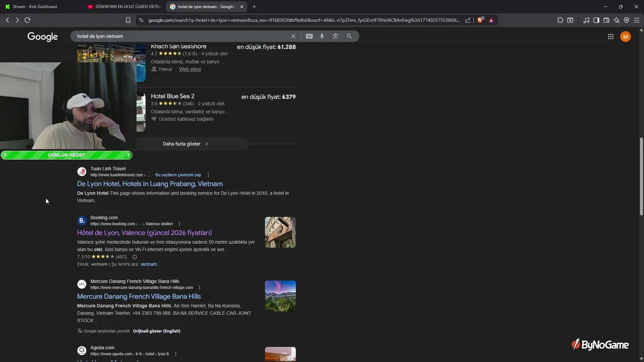The width and height of the screenshot is (644, 362).
Task: Open the Brave VPN shield icon
Action: [x=626, y=20]
